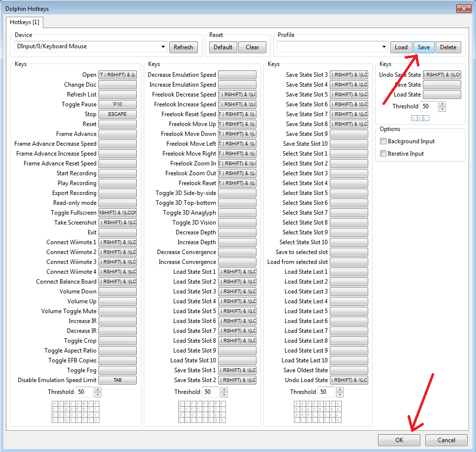Delete the selected profile
The image size is (476, 452).
click(448, 47)
